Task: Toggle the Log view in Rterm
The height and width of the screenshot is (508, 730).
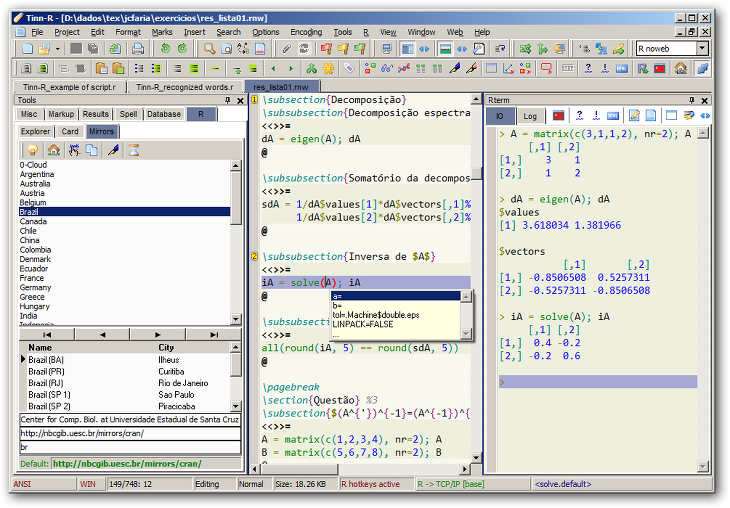Action: pos(530,116)
